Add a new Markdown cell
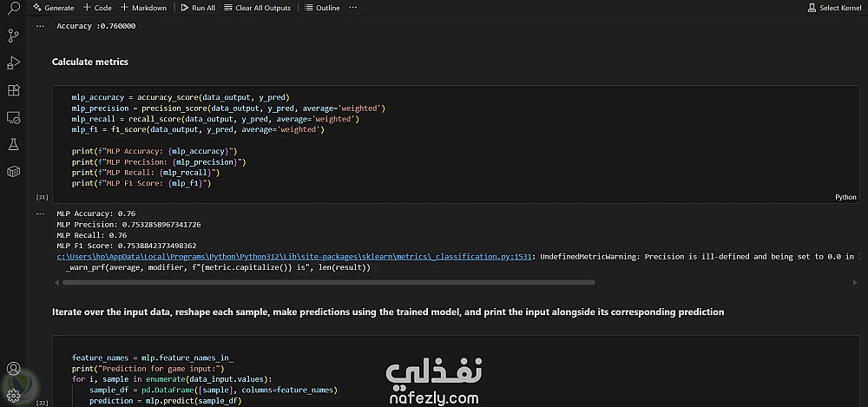Image resolution: width=868 pixels, height=407 pixels. (x=143, y=8)
